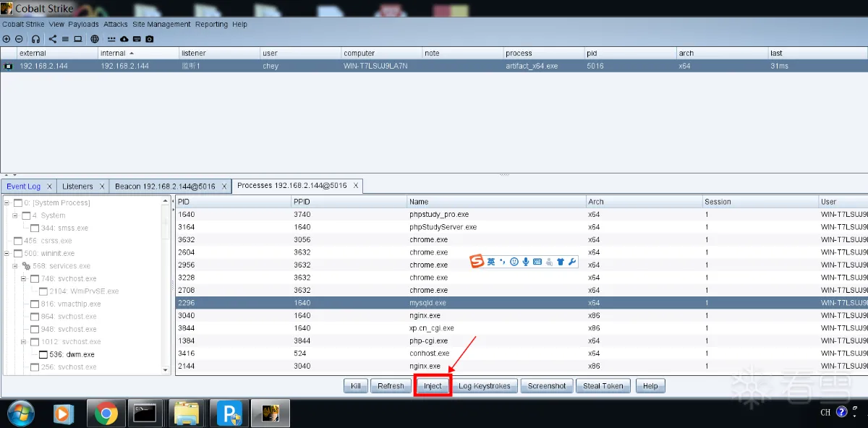
Task: Select the xp.cn_cgi.exe process row
Action: point(522,328)
